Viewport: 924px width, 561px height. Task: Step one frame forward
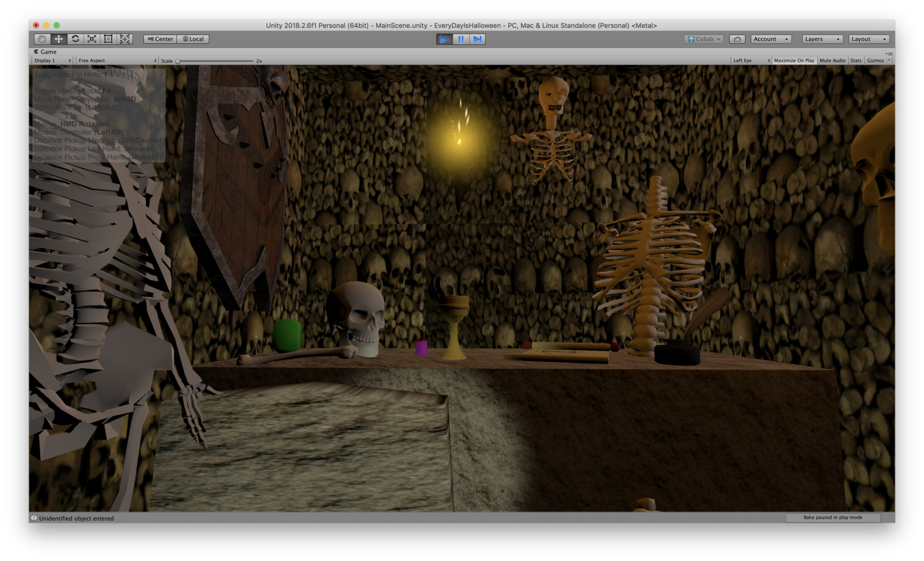pyautogui.click(x=477, y=39)
